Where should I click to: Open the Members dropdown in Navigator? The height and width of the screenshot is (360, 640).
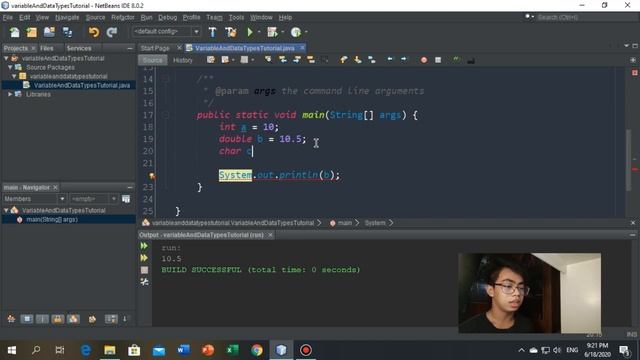tap(62, 199)
